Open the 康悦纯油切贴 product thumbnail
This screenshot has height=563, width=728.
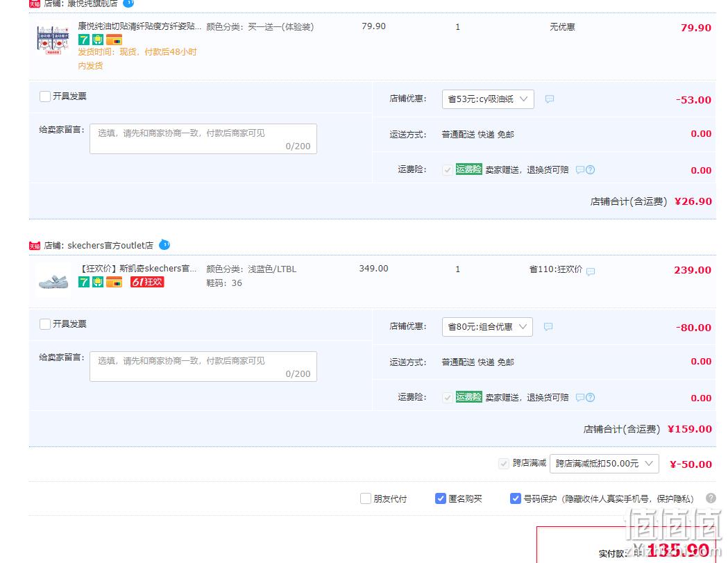(53, 40)
